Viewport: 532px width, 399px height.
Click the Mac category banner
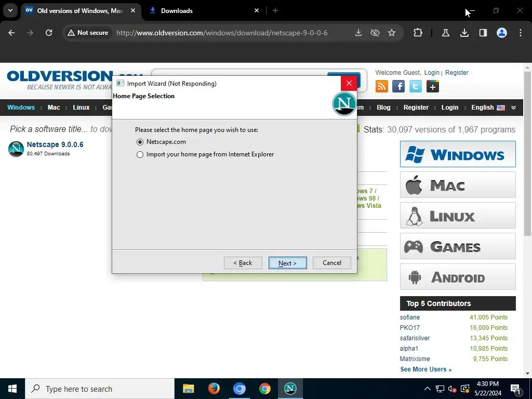[458, 185]
